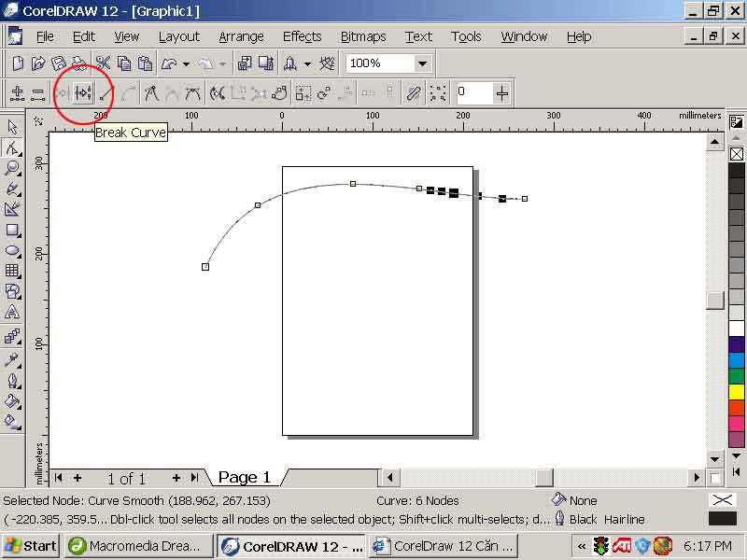Pick the green color swatch
The image size is (747, 560).
tap(737, 376)
